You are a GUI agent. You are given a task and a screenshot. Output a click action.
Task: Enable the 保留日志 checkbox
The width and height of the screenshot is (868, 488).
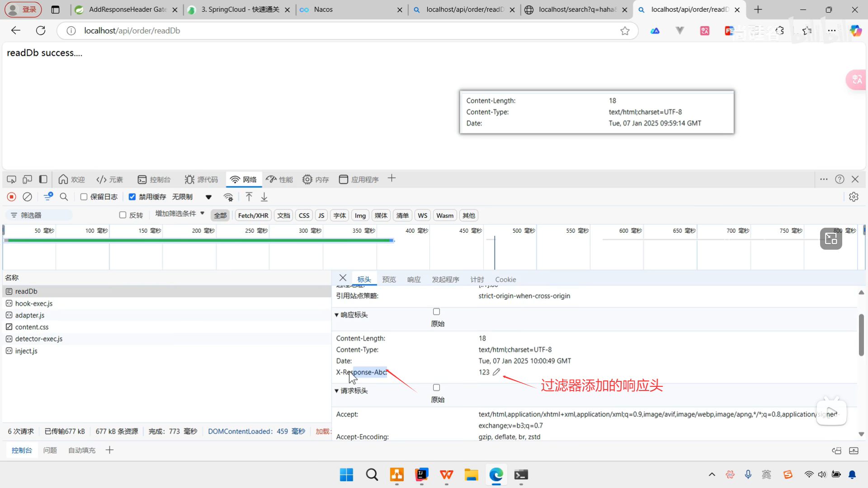(x=84, y=197)
